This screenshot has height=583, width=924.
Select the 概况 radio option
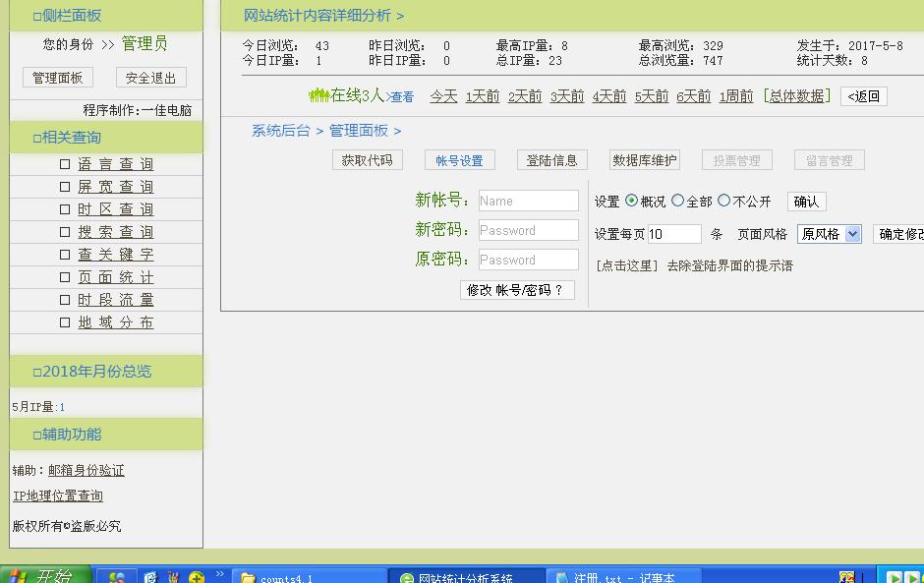(631, 201)
